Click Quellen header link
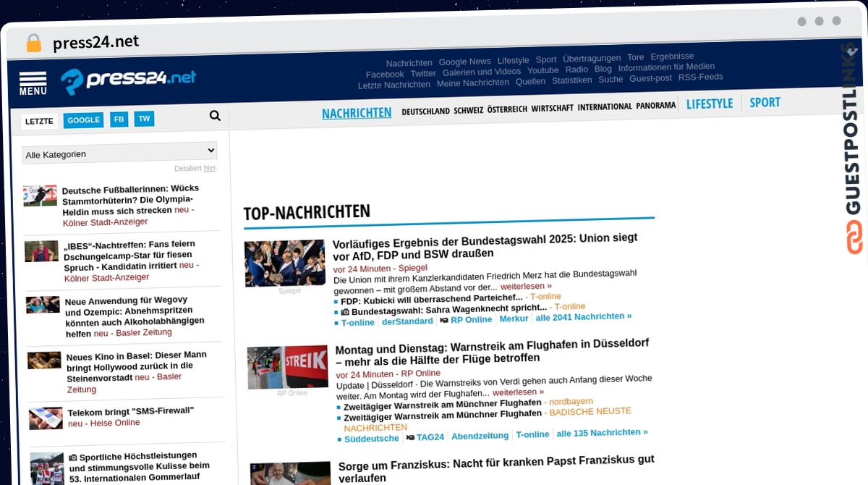 530,81
